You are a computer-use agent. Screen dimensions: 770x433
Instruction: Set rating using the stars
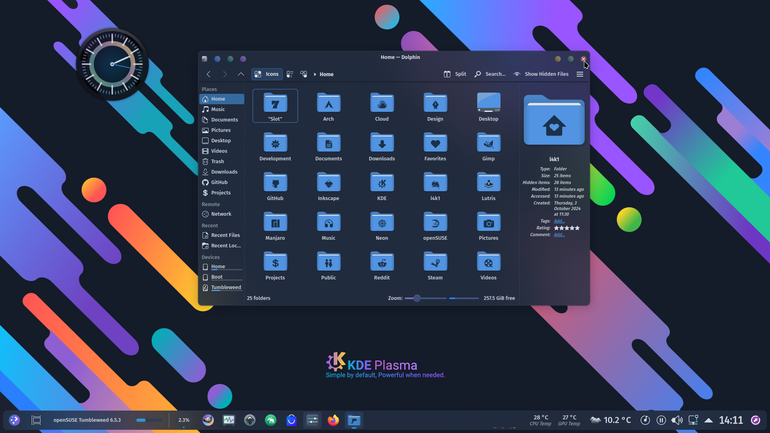click(567, 228)
